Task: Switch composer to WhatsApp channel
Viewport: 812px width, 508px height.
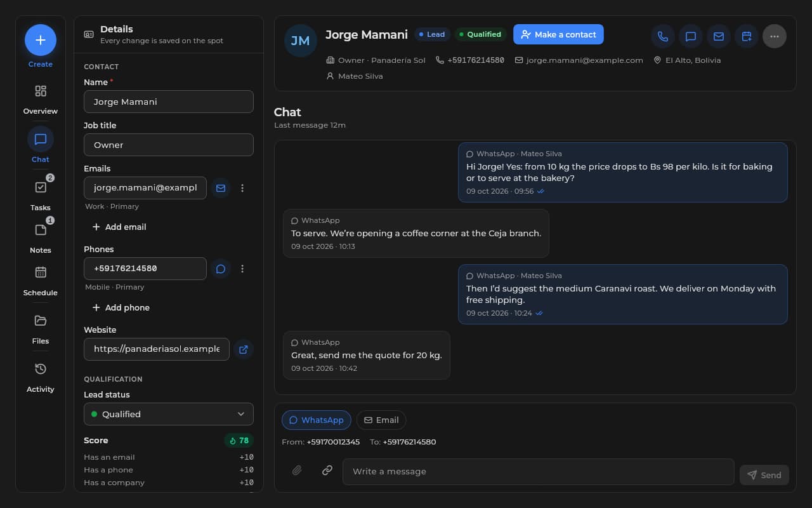Action: 317,420
